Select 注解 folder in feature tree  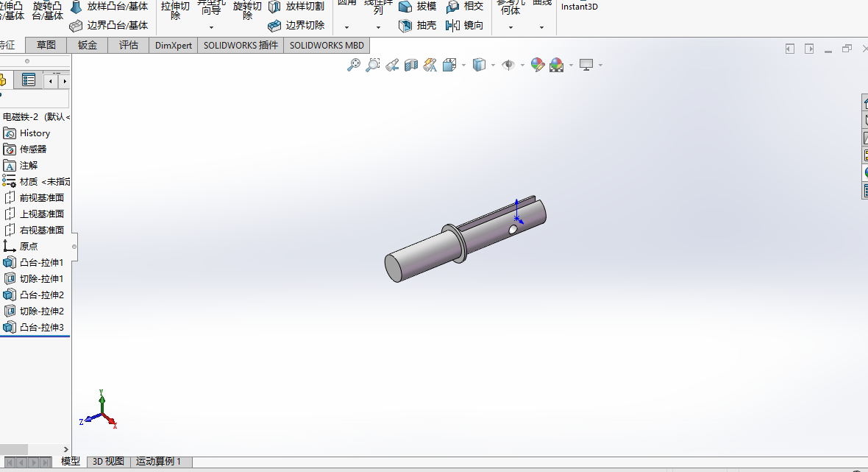[21, 166]
